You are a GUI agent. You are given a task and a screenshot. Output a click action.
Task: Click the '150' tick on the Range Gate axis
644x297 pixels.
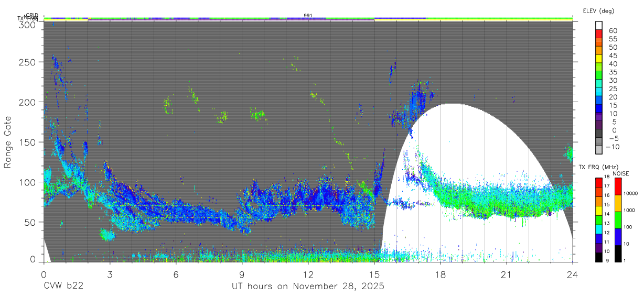[28, 142]
